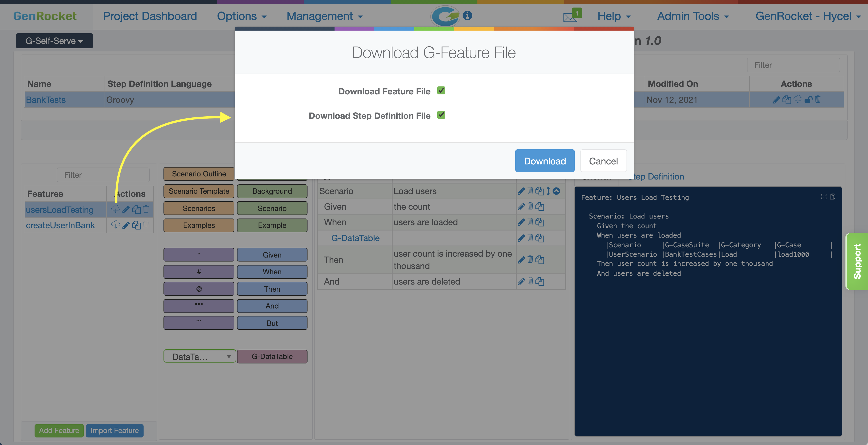Expand the DataTable select box
868x445 pixels.
(x=199, y=356)
